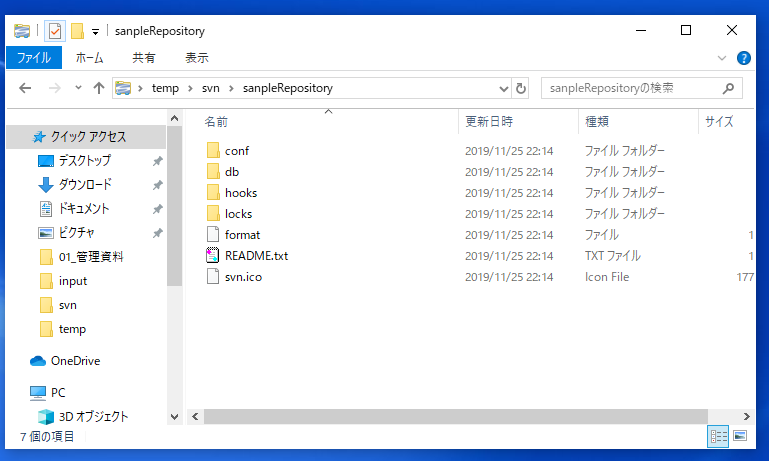Image resolution: width=769 pixels, height=461 pixels.
Task: Open 3D オブジェクト in navigation pane
Action: (x=93, y=416)
